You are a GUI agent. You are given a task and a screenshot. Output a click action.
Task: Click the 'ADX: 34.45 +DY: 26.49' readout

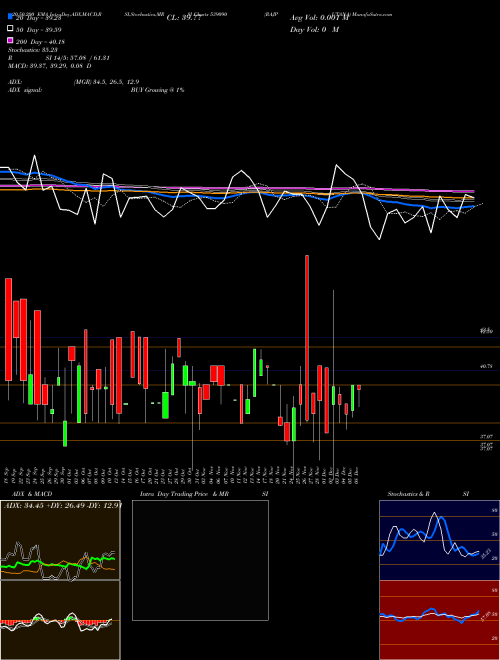point(63,505)
